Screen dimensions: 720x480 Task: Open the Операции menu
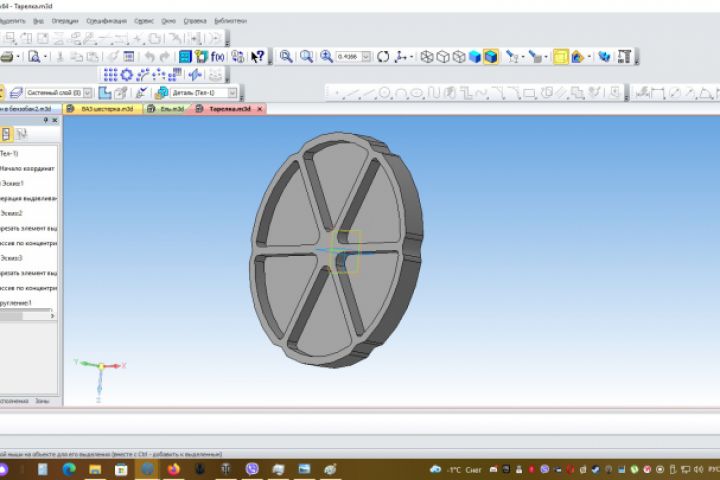[x=65, y=21]
